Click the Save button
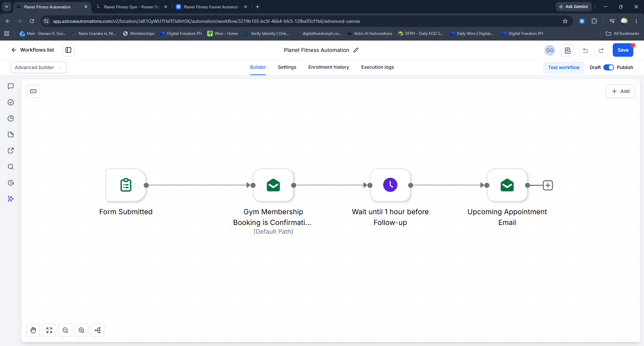Image resolution: width=644 pixels, height=346 pixels. coord(623,50)
